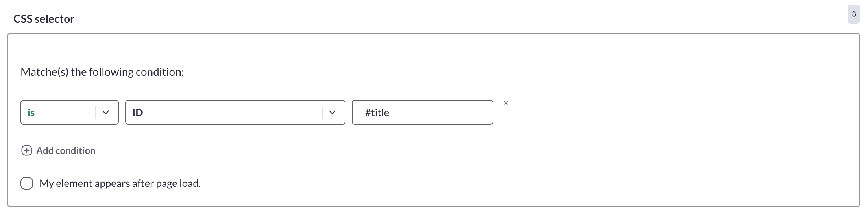The height and width of the screenshot is (212, 868).
Task: Click the '#title' text inside the field
Action: [x=377, y=113]
